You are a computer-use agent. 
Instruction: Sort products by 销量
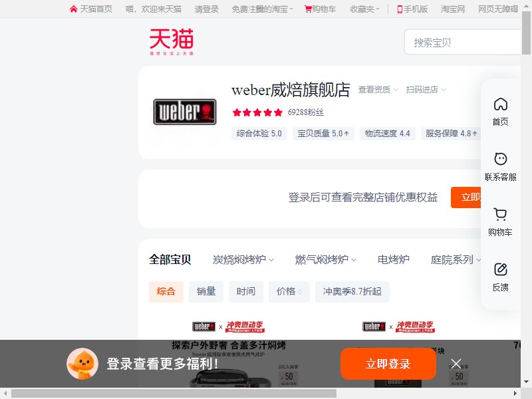coord(206,291)
